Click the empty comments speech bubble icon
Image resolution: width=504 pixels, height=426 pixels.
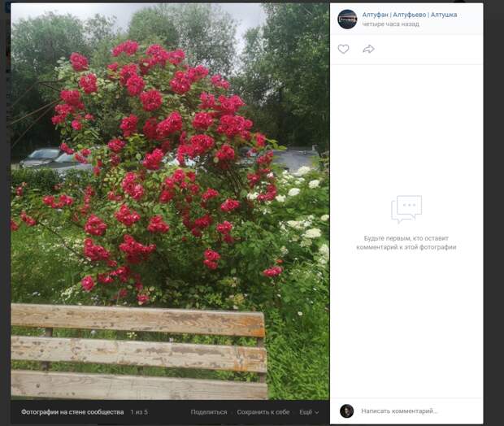(x=406, y=209)
